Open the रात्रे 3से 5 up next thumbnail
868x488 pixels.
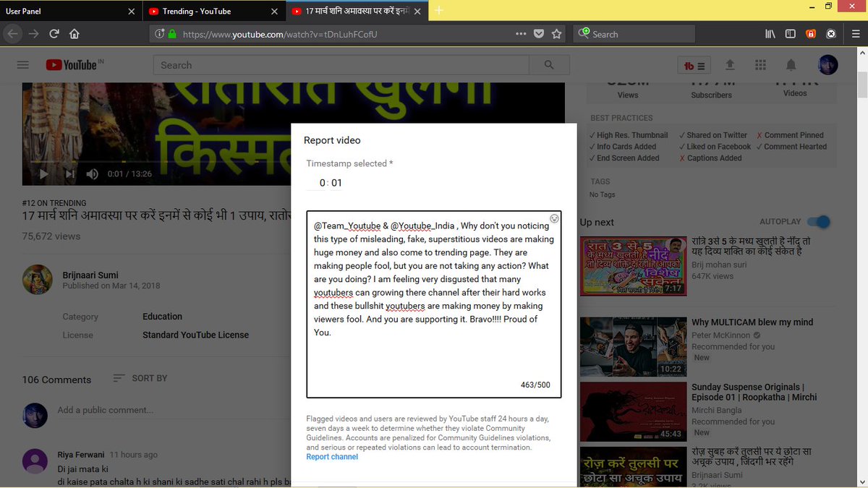(633, 265)
